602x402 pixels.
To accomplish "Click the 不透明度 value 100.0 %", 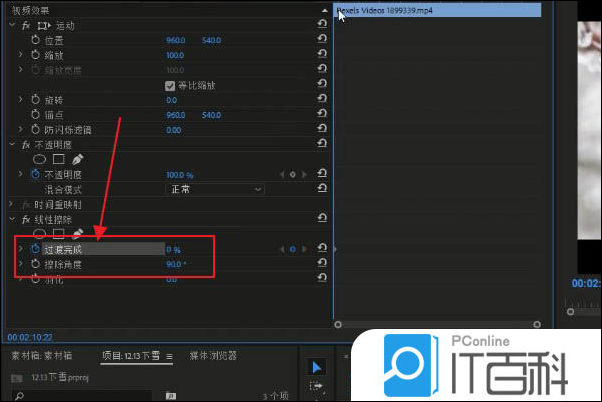I will pos(179,175).
